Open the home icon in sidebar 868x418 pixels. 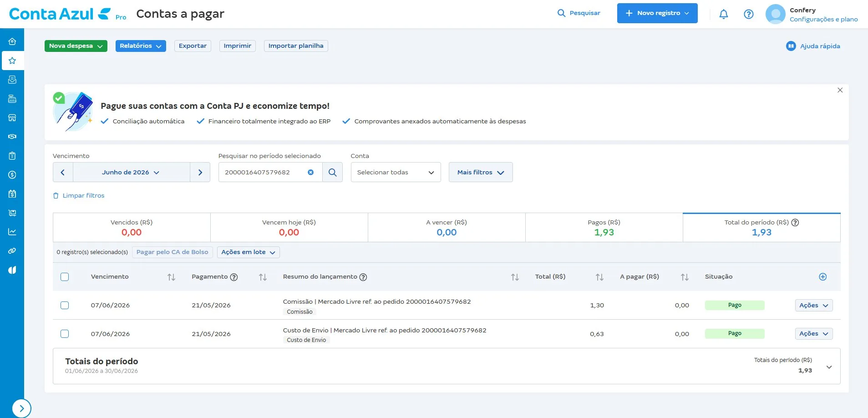pos(12,41)
